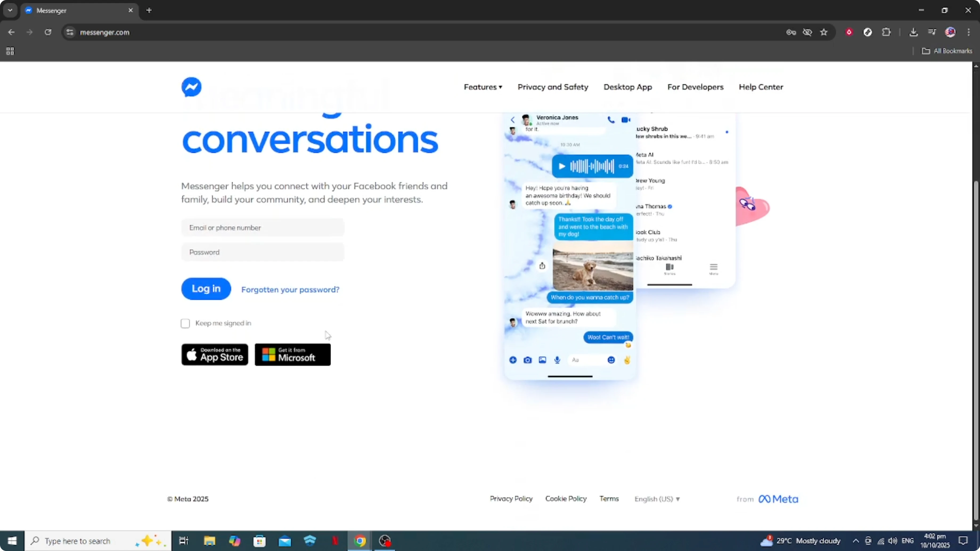This screenshot has height=551, width=980.
Task: Click the thumbs up icon in the message bar
Action: coord(627,360)
